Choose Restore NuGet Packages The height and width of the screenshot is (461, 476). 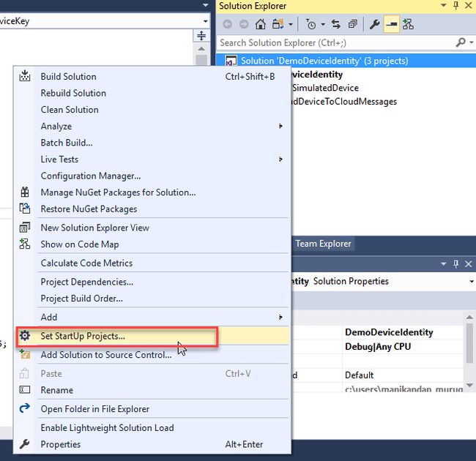[x=153, y=209]
